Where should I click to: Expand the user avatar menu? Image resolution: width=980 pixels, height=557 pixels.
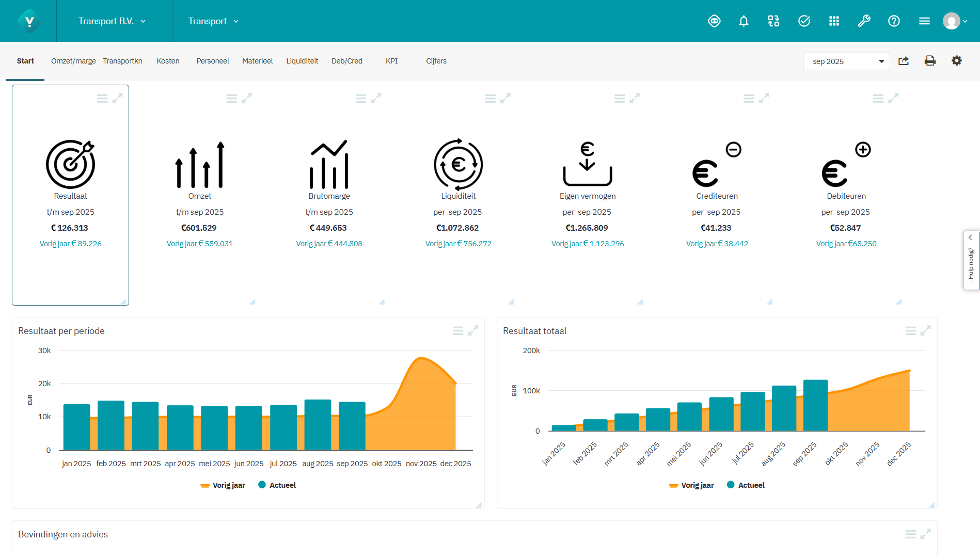pos(955,21)
